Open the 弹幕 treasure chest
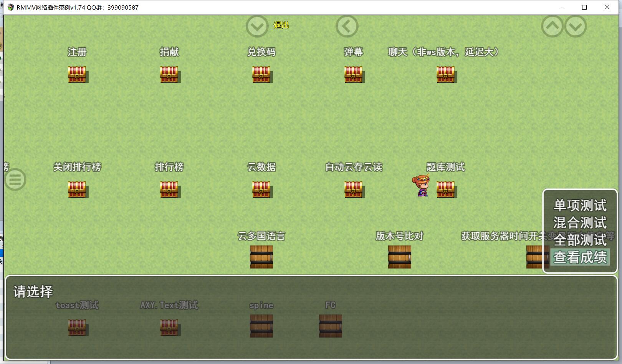Viewport: 622px width, 364px height. (354, 74)
